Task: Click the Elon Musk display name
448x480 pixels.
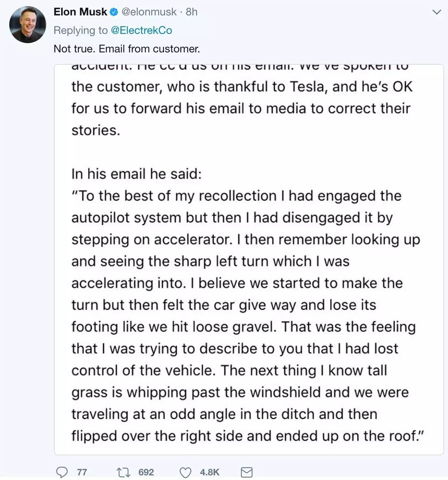Action: (x=80, y=12)
